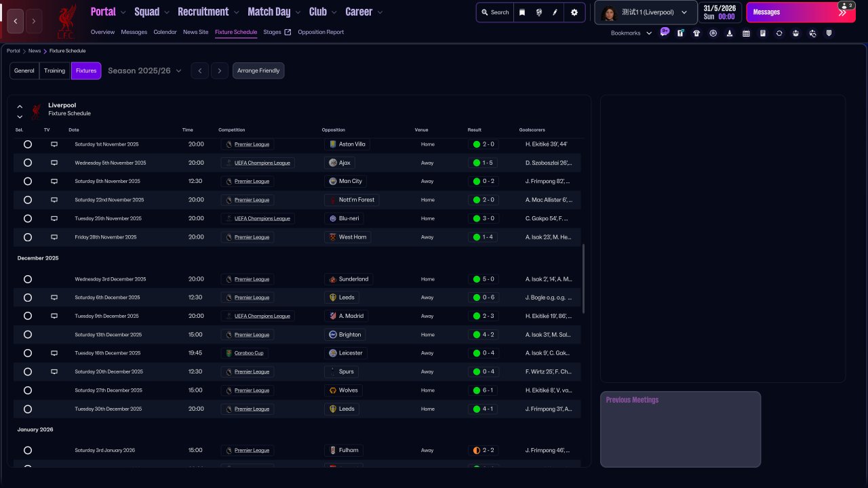Switch to the Training view tab

pyautogui.click(x=55, y=70)
